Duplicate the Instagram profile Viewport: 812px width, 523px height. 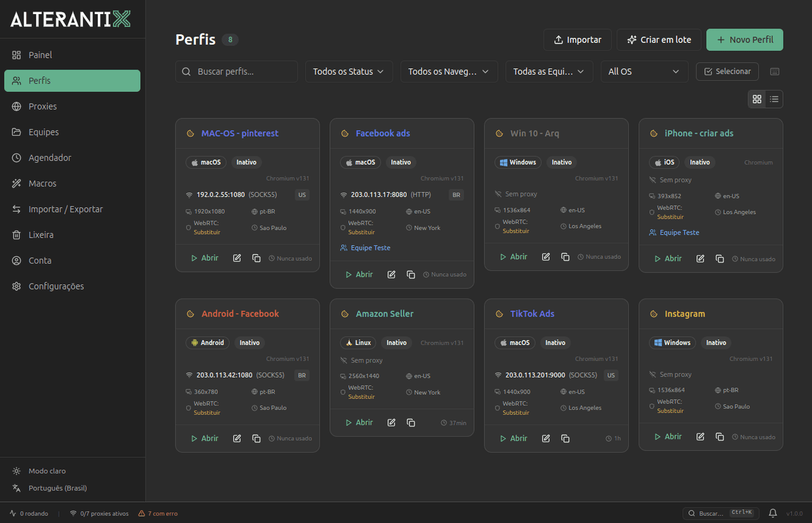coord(720,436)
